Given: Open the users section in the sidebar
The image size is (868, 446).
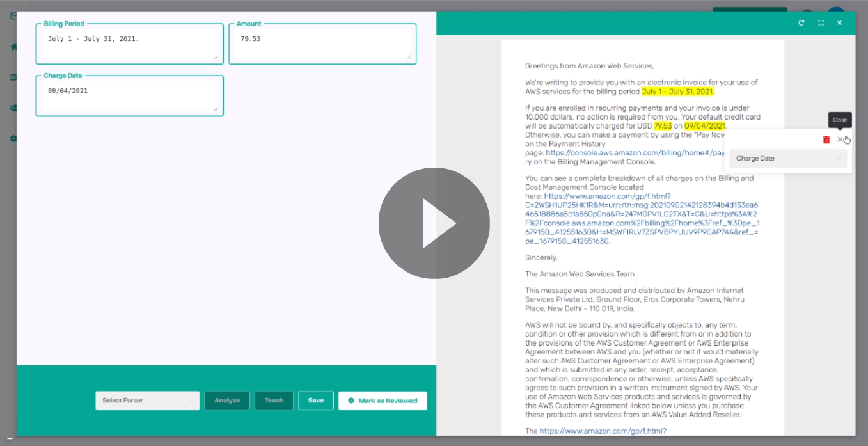Looking at the screenshot, I should point(13,108).
